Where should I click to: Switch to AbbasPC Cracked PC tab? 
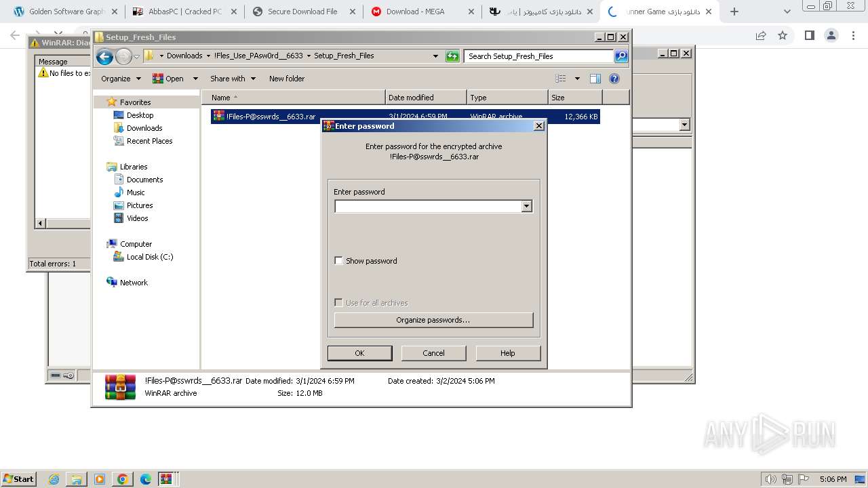(184, 12)
